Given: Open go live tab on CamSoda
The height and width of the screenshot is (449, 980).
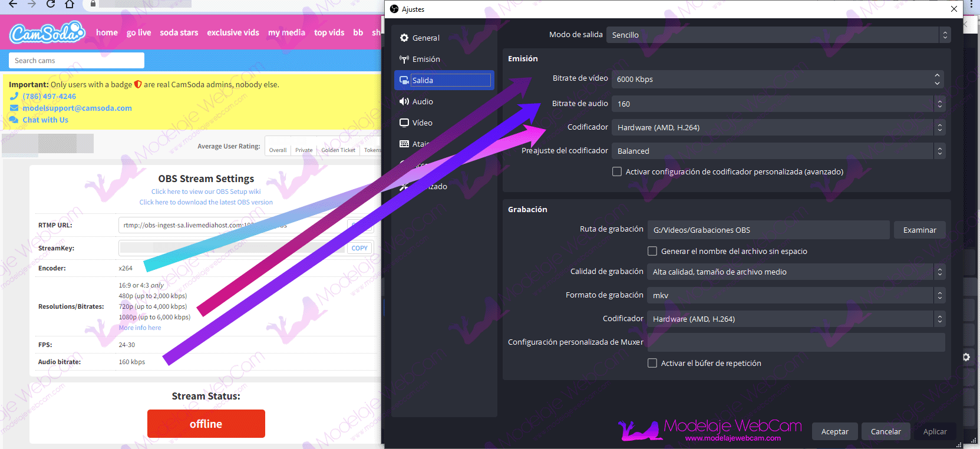Looking at the screenshot, I should tap(138, 32).
